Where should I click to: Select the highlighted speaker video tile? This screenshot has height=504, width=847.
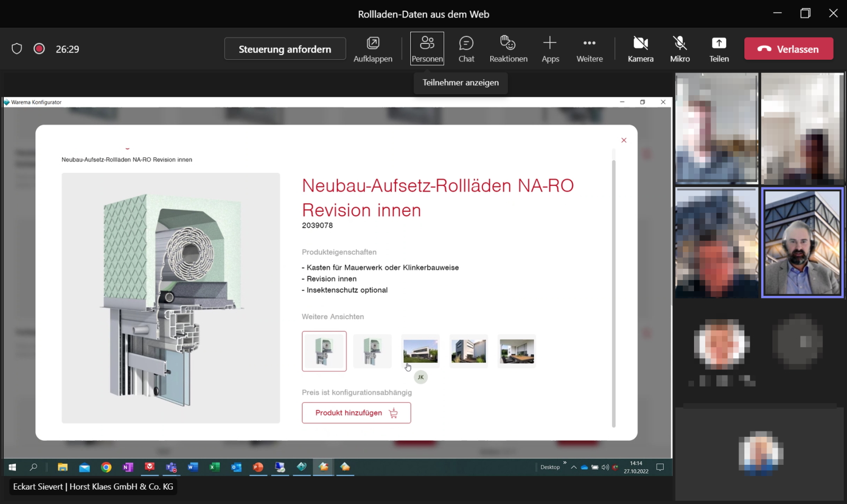[802, 243]
